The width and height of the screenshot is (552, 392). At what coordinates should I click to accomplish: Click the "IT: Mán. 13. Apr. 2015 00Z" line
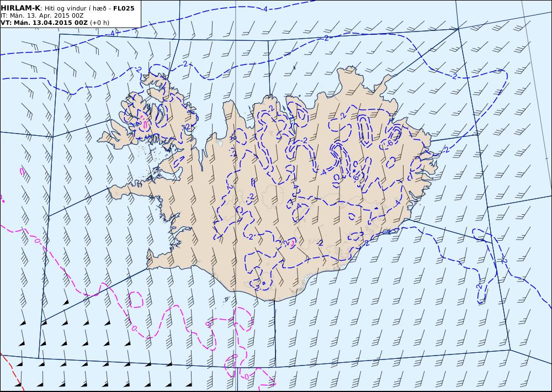42,16
